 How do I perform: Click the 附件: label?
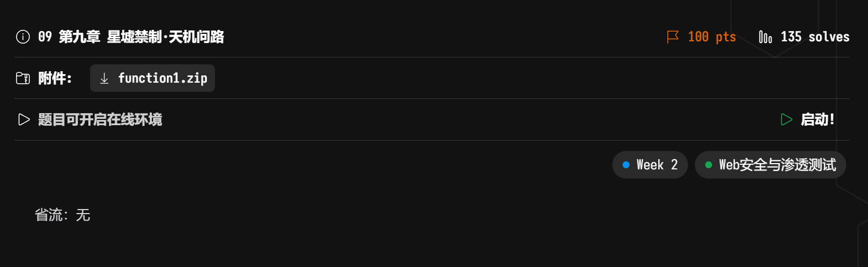[x=55, y=79]
